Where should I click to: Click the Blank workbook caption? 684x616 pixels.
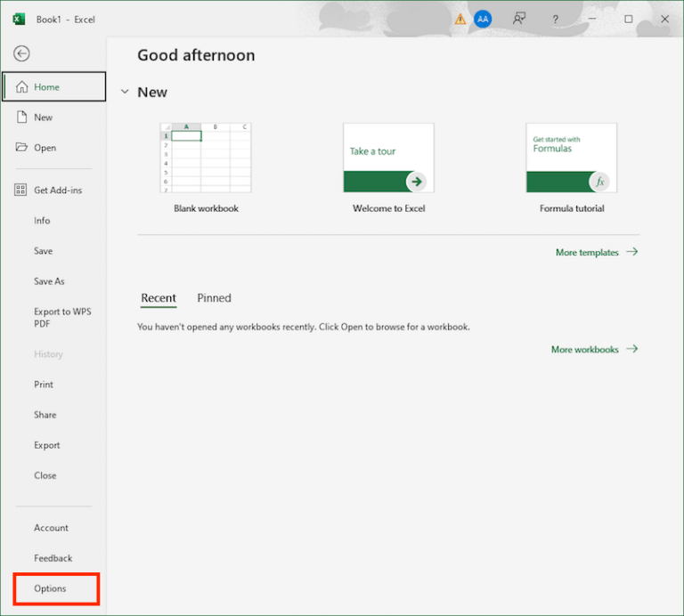(x=206, y=208)
